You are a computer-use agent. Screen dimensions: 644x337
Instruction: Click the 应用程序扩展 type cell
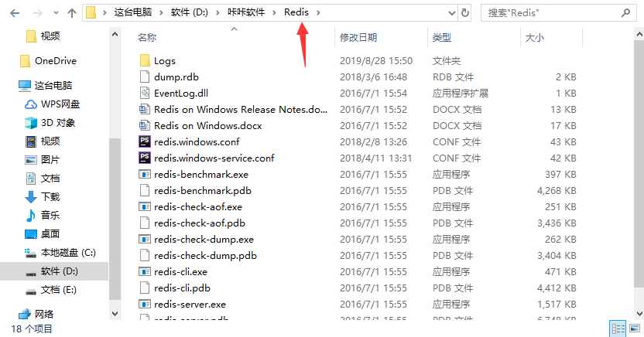coord(460,93)
